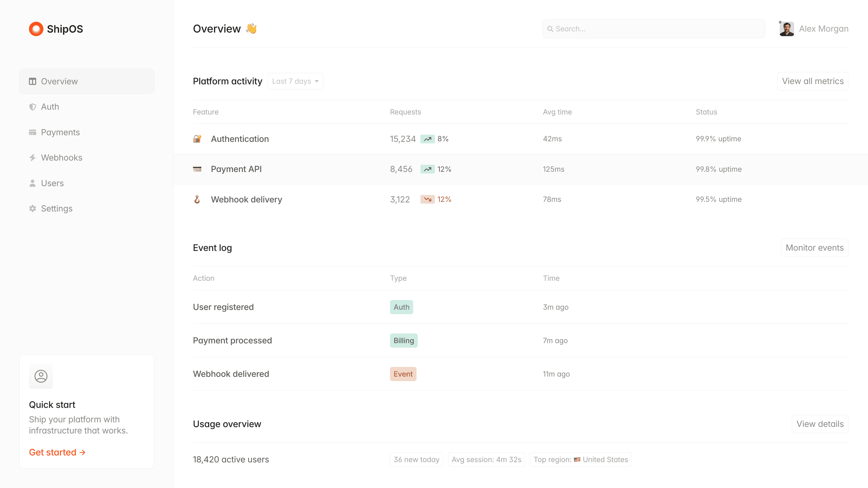
Task: Click the Auth shield icon
Action: click(x=32, y=107)
